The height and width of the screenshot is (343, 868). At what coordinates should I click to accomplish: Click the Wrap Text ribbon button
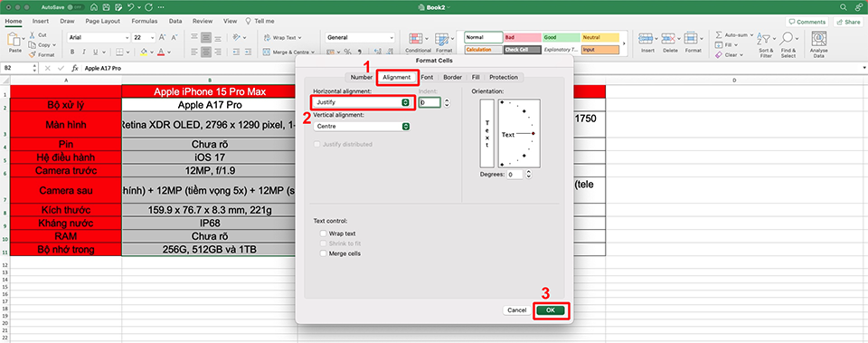click(x=283, y=38)
